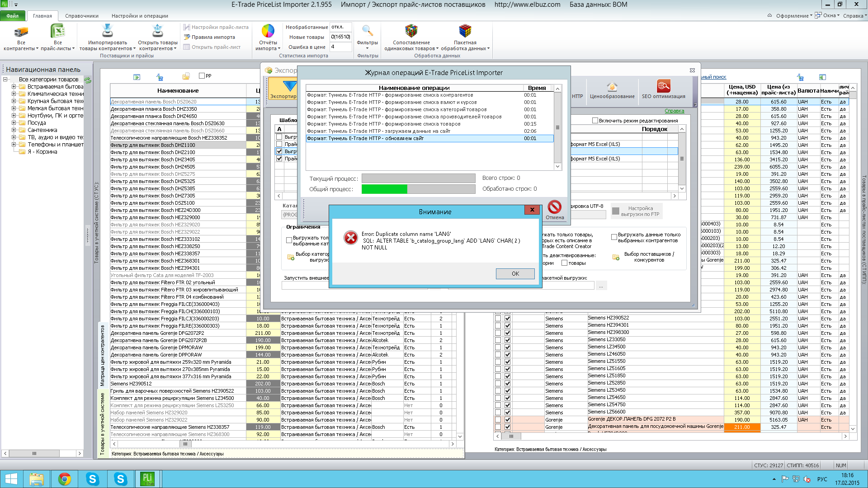
Task: Click 'Настройка выгрузки по FTP' button
Action: 637,211
